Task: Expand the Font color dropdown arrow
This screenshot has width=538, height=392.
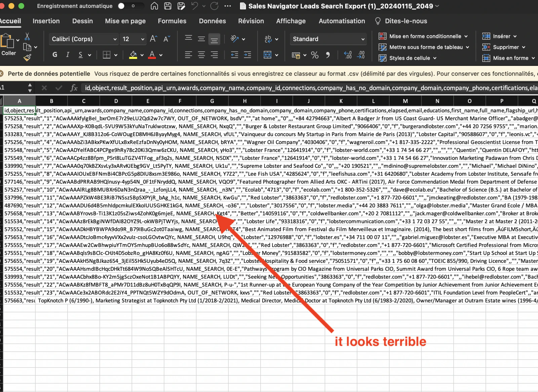Action: [161, 55]
